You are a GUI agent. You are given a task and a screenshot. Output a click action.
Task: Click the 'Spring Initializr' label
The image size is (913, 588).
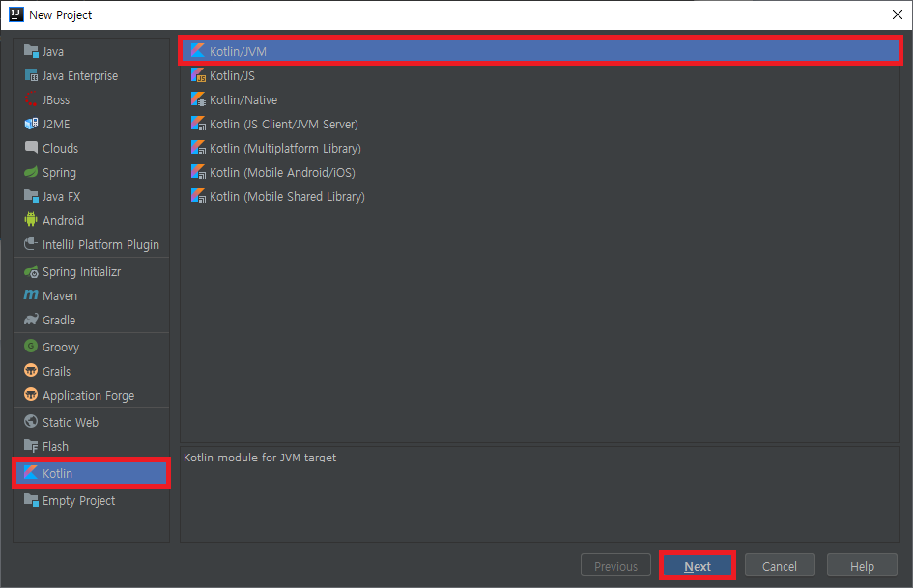click(81, 272)
